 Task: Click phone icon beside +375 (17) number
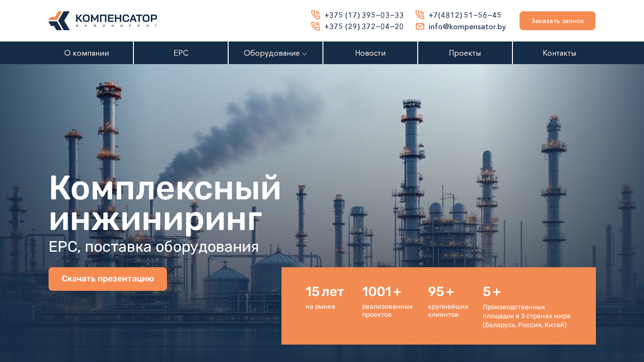pyautogui.click(x=316, y=15)
